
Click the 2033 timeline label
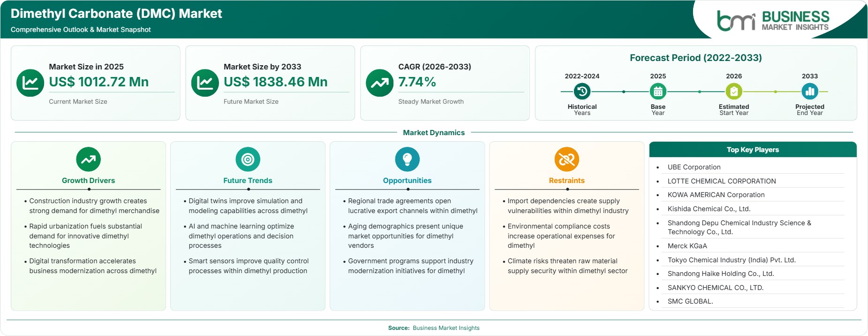coord(810,76)
